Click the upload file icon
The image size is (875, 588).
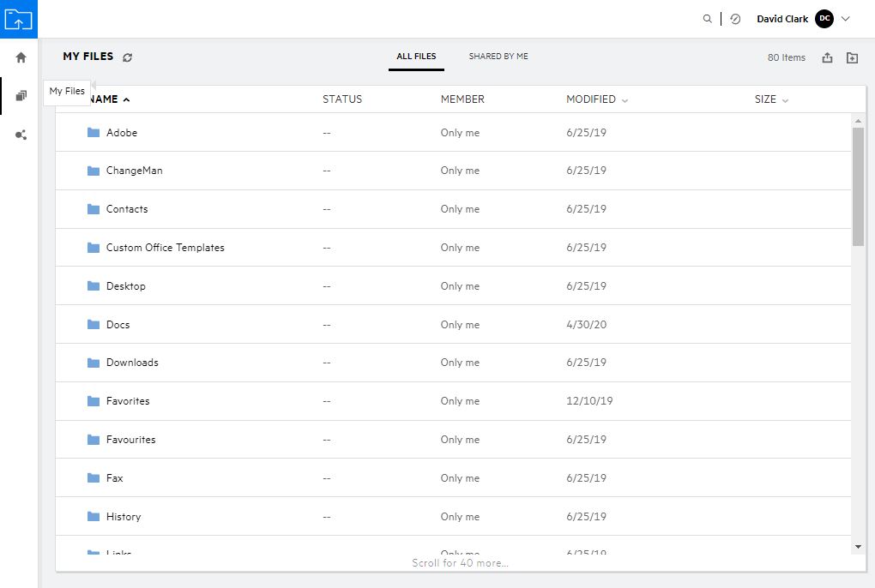pyautogui.click(x=827, y=57)
